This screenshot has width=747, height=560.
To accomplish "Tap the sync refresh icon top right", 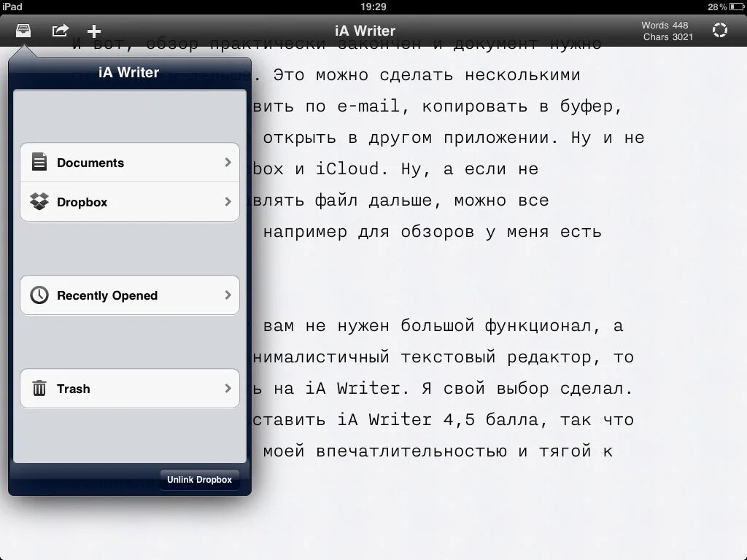I will [x=720, y=30].
